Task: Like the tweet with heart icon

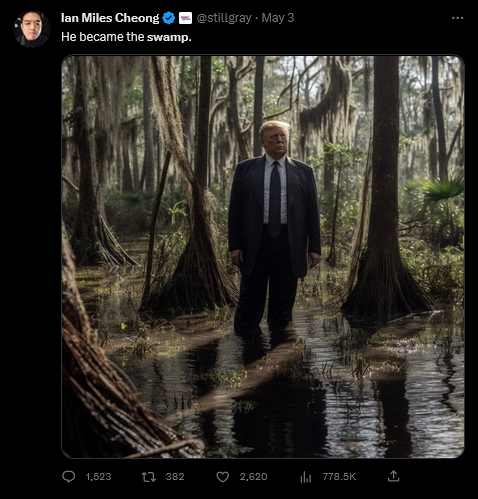Action: pyautogui.click(x=223, y=477)
